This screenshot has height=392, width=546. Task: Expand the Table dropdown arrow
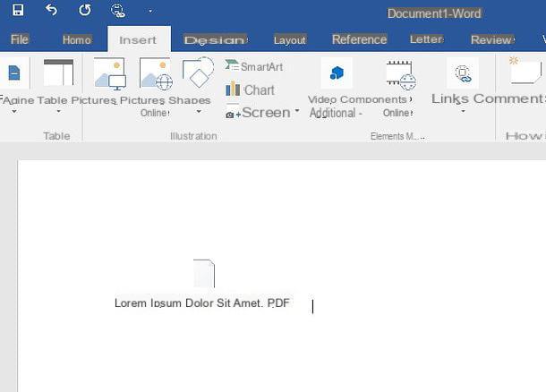click(x=58, y=111)
